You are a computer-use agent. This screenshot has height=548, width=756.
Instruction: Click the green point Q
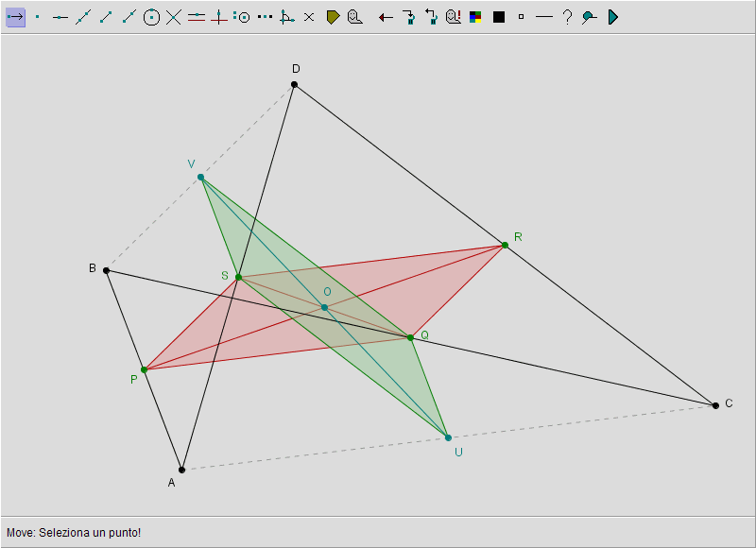410,338
